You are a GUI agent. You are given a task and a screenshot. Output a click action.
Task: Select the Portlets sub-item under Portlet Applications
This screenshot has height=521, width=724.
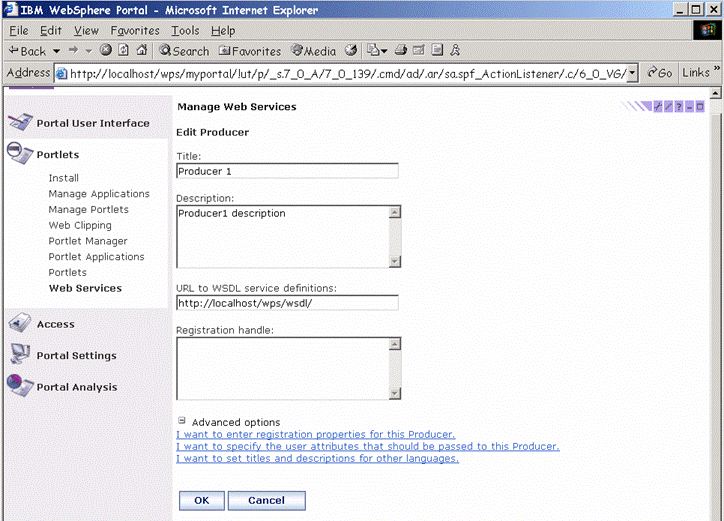pos(67,273)
